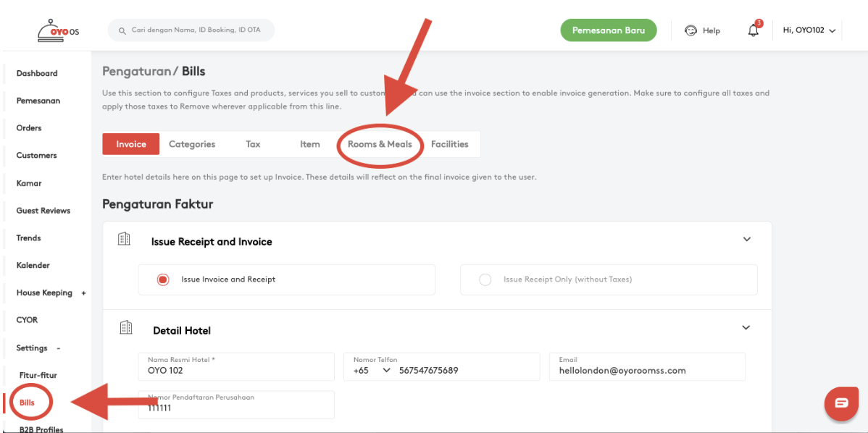The height and width of the screenshot is (433, 868).
Task: Switch to the Categories tab
Action: pos(192,144)
